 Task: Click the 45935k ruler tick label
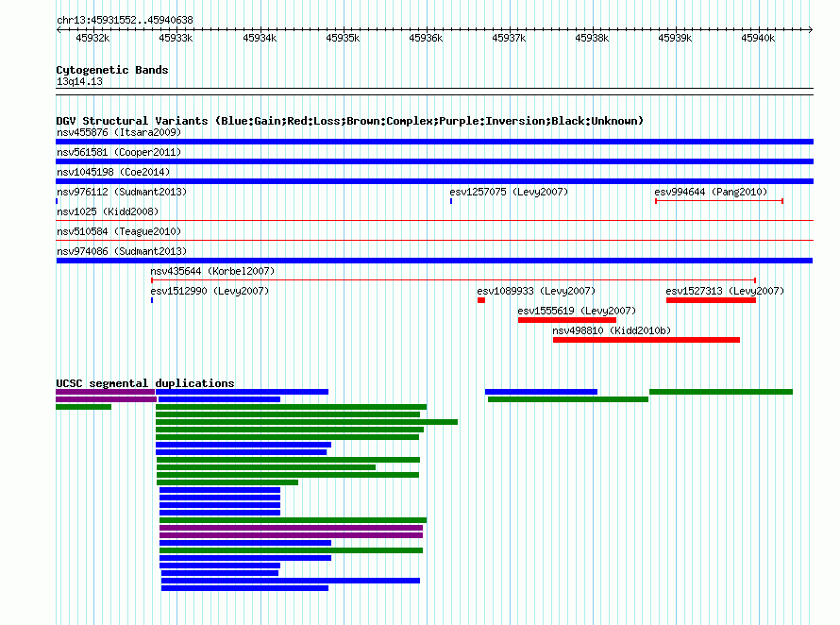(x=343, y=38)
